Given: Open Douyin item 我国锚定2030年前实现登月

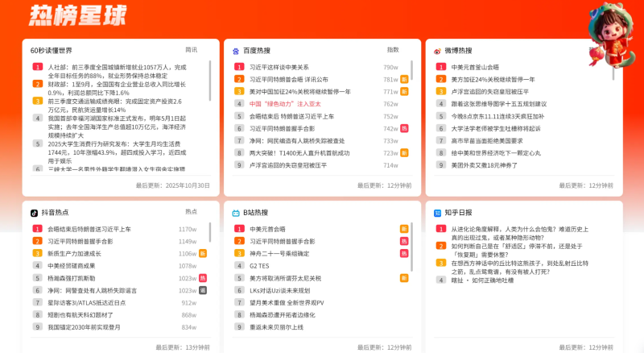Looking at the screenshot, I should (x=85, y=327).
